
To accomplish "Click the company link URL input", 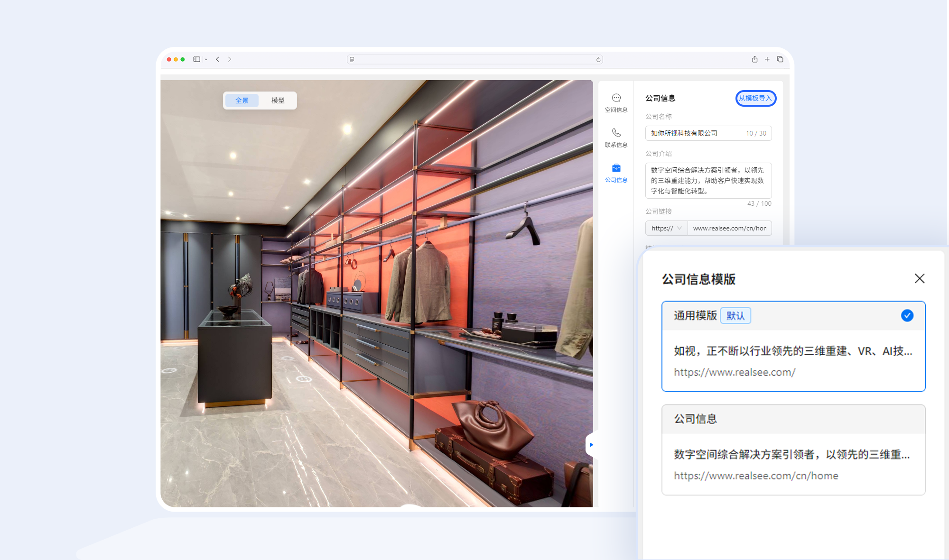I will pyautogui.click(x=729, y=228).
